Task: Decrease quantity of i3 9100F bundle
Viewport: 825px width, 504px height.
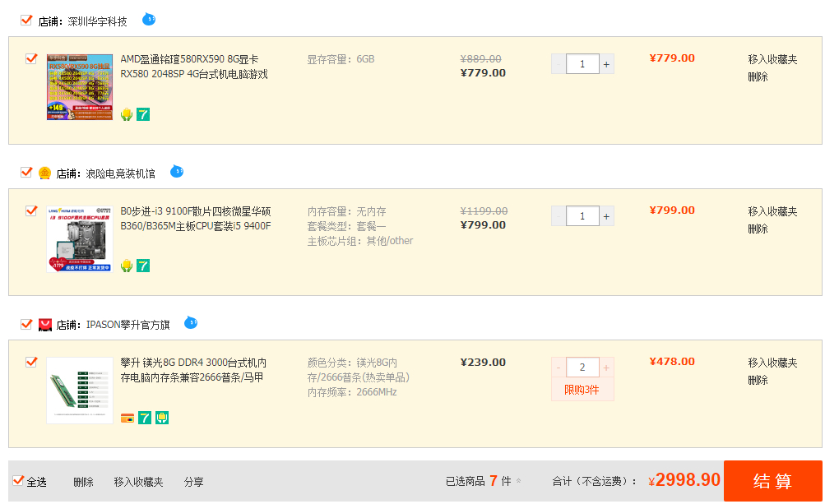Action: pyautogui.click(x=558, y=216)
